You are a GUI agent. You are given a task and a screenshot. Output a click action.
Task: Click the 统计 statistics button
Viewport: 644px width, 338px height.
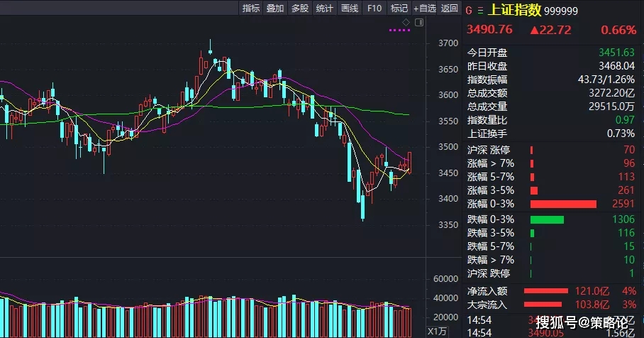coord(325,9)
